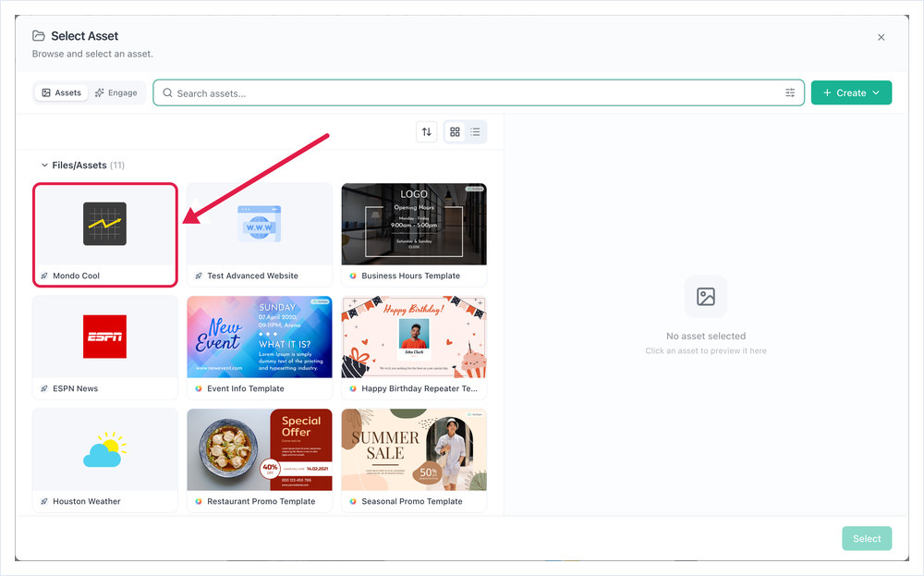Select the Test Advanced Website www thumbnail

pyautogui.click(x=260, y=224)
